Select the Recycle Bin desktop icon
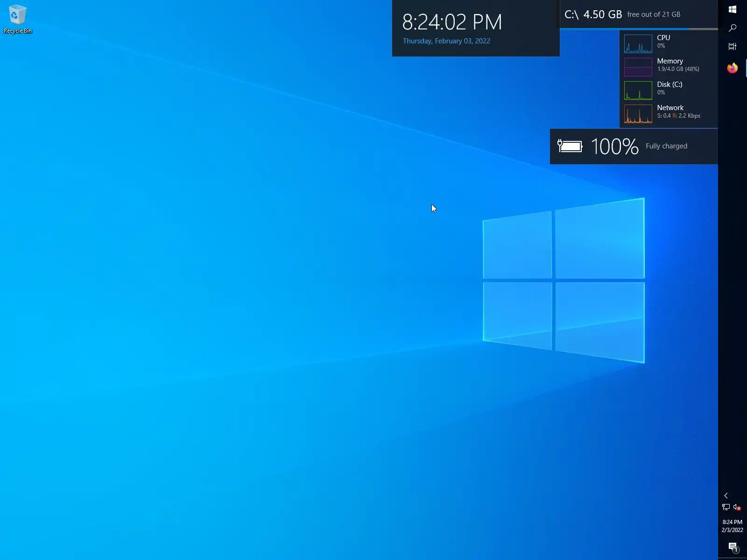The width and height of the screenshot is (747, 560). point(18,20)
